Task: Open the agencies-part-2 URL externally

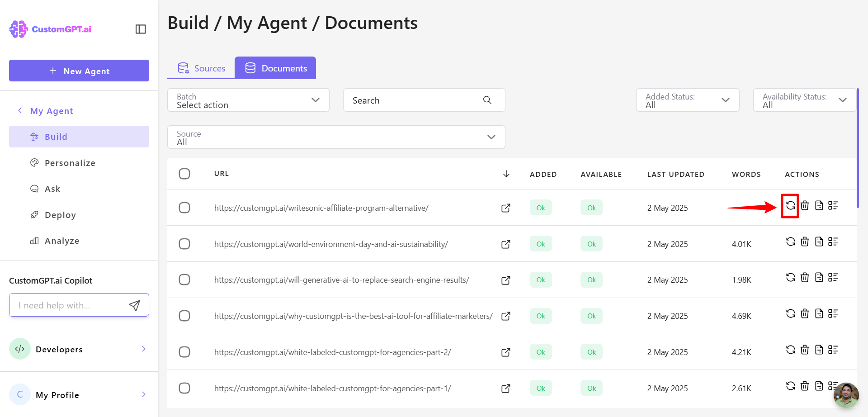Action: 506,352
